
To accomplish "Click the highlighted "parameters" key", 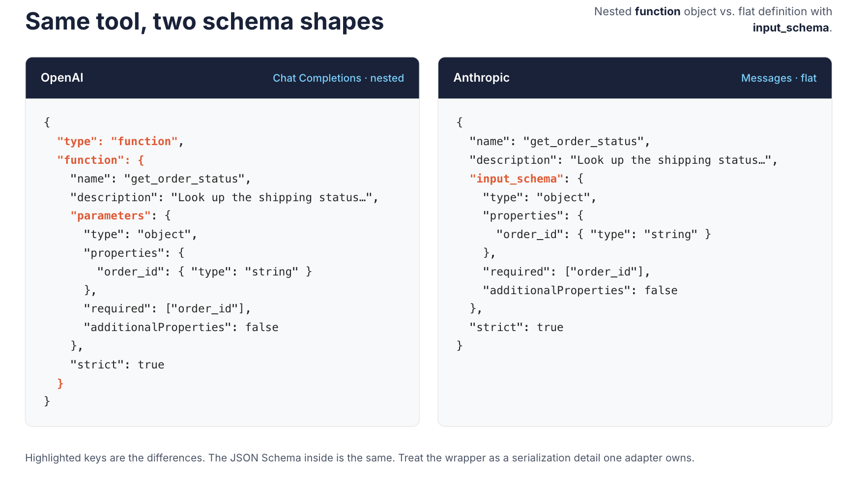I will pyautogui.click(x=111, y=216).
